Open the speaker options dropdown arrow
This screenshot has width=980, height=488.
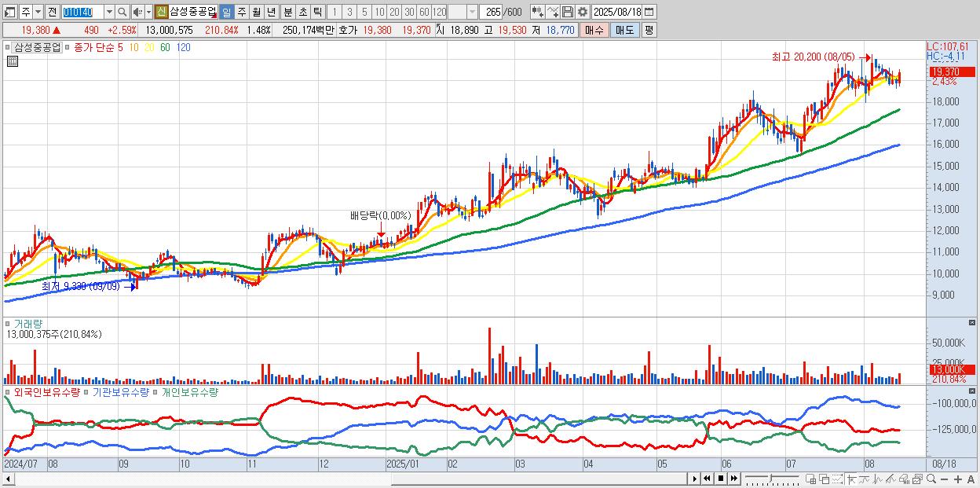tap(148, 12)
